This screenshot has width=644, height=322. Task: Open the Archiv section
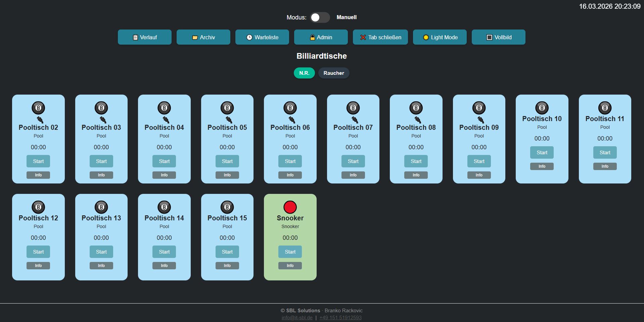click(203, 37)
